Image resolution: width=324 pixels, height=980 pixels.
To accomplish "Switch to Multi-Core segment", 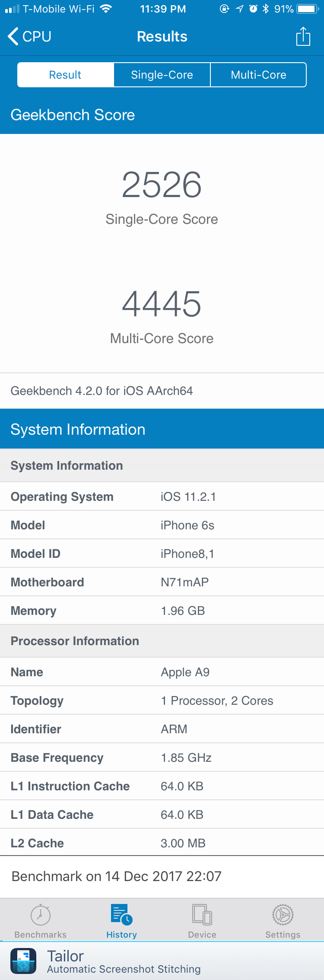I will (x=258, y=75).
